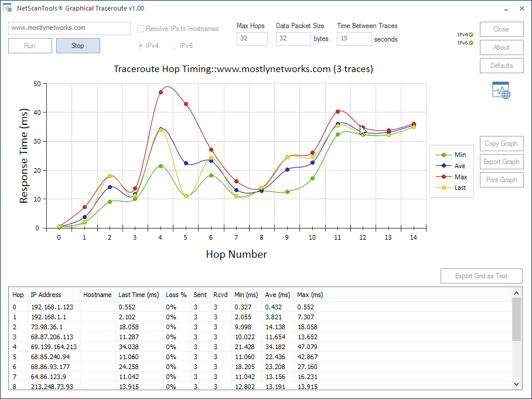The width and height of the screenshot is (532, 399).
Task: Click the Loss % column header
Action: click(176, 295)
